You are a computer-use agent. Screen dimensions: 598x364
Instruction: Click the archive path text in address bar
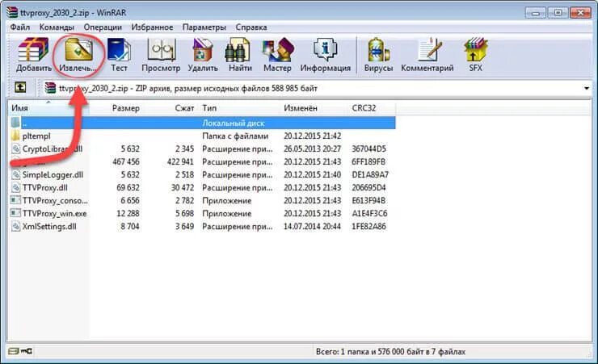coord(188,88)
